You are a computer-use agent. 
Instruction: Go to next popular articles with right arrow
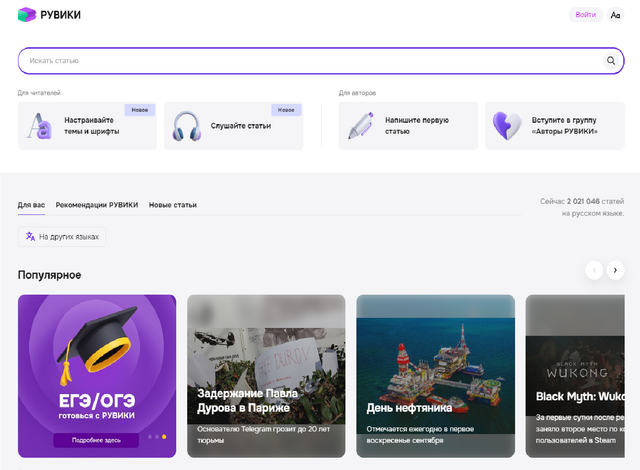(x=615, y=270)
